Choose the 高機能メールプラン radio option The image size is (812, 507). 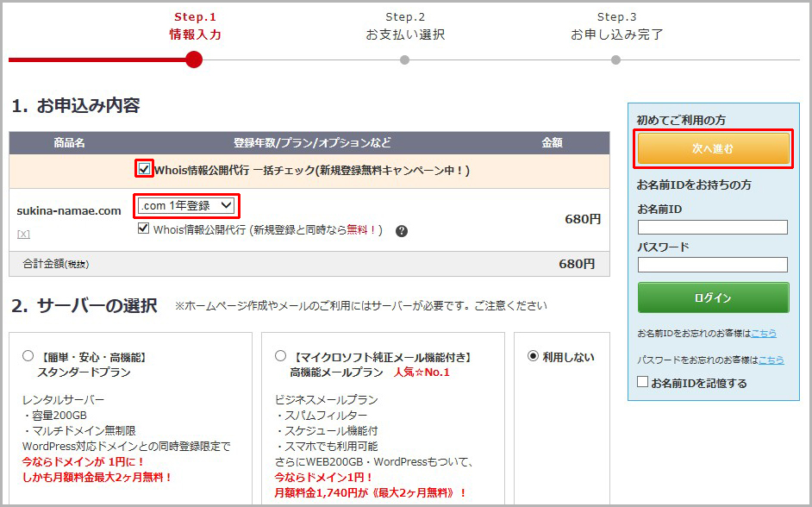(x=280, y=356)
